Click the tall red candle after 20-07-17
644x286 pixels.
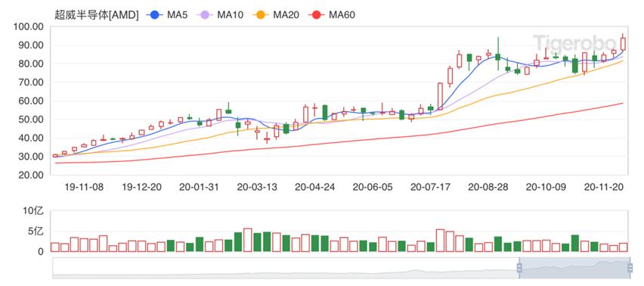pos(440,96)
